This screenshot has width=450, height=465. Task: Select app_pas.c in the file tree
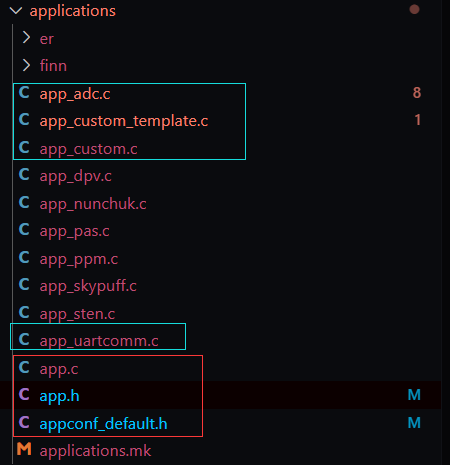(75, 231)
